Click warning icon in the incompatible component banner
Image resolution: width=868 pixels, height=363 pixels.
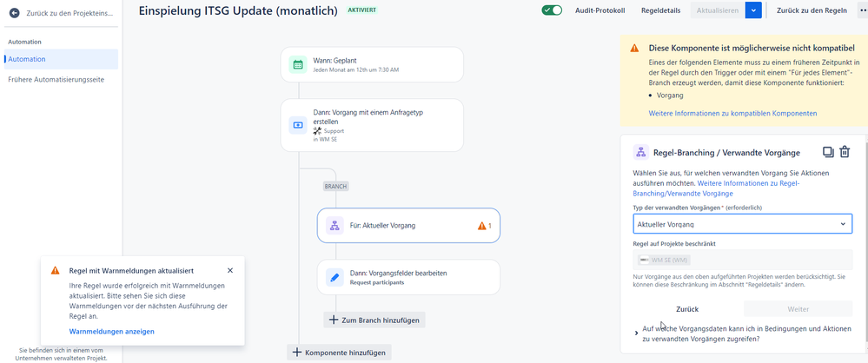tap(634, 49)
